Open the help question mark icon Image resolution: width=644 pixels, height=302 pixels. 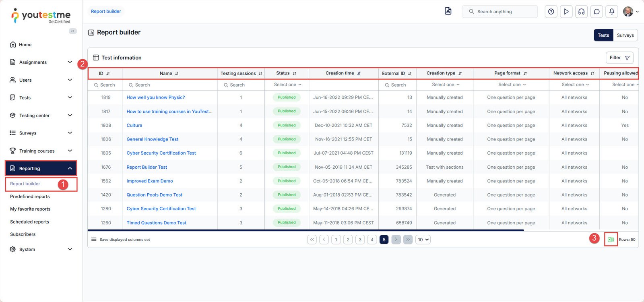point(551,12)
